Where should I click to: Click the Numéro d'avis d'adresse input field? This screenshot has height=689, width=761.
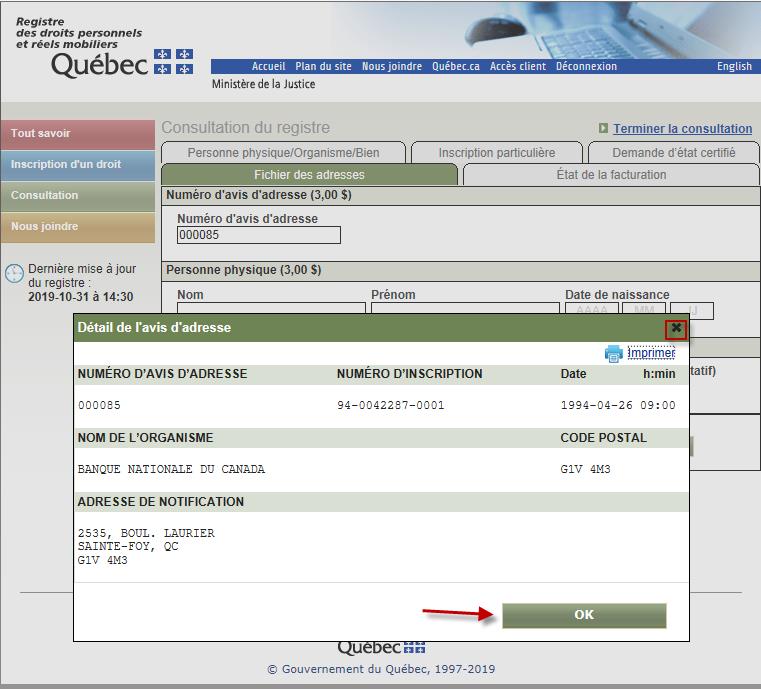[x=259, y=235]
